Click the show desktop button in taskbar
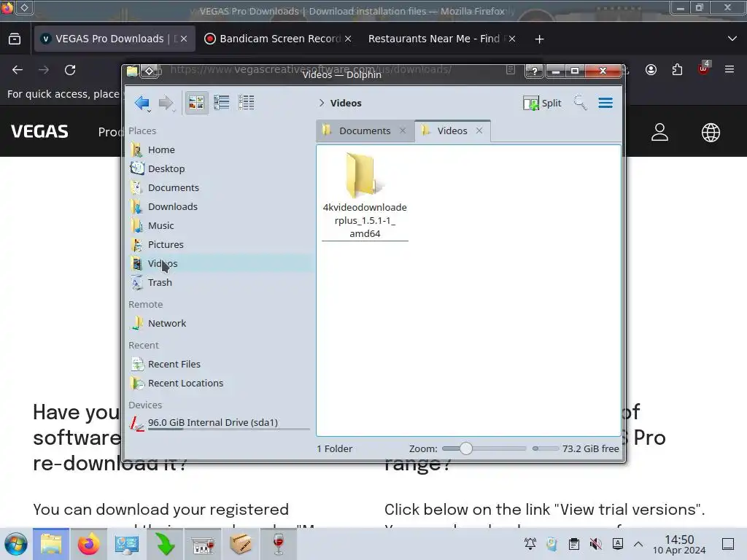747x560 pixels. (x=728, y=544)
